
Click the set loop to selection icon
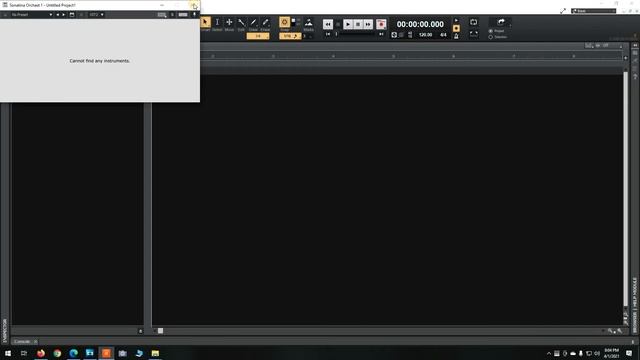pos(473,34)
